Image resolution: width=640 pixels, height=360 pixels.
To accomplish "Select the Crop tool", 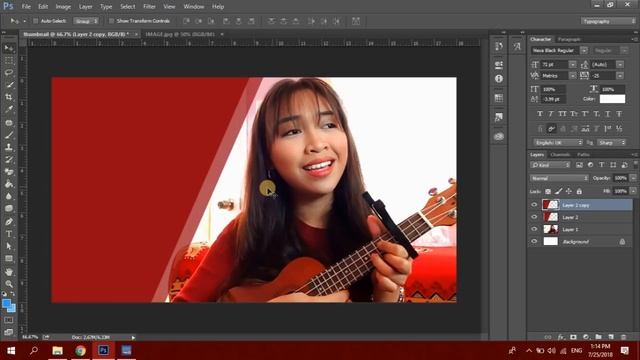I will [9, 97].
